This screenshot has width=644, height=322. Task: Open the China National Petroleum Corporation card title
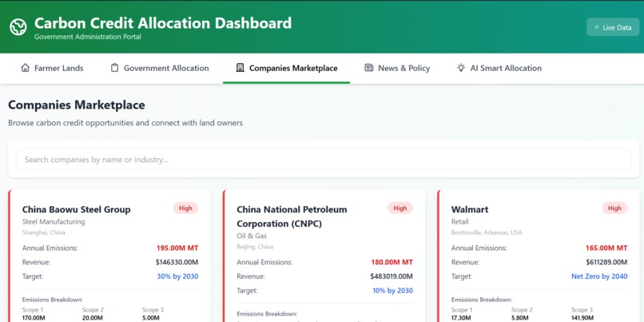(x=292, y=217)
